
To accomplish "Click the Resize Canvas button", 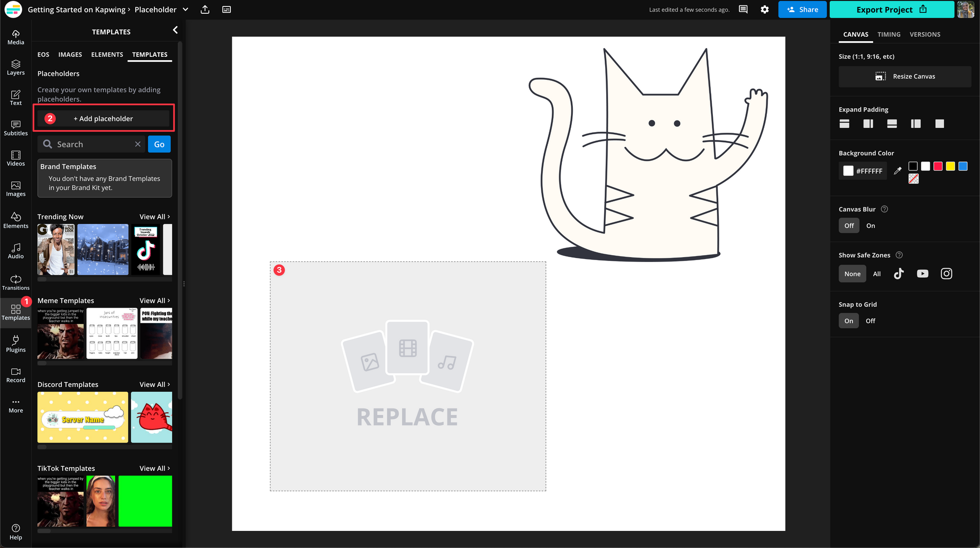I will (x=905, y=76).
